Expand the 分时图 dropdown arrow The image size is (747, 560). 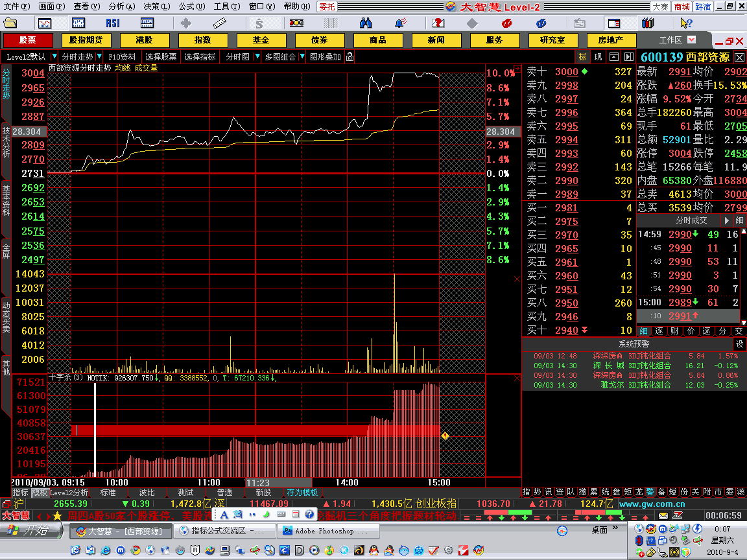click(257, 56)
